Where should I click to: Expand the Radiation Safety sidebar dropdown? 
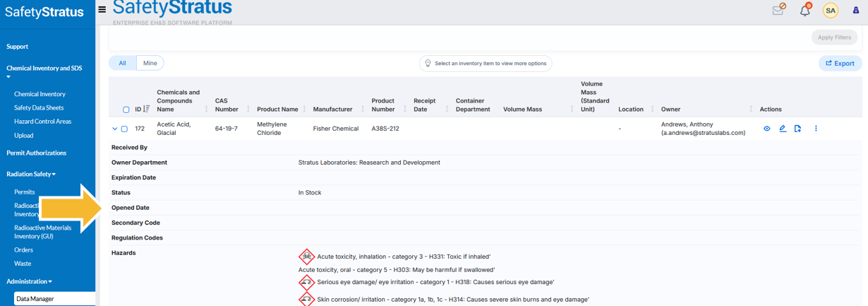(31, 174)
